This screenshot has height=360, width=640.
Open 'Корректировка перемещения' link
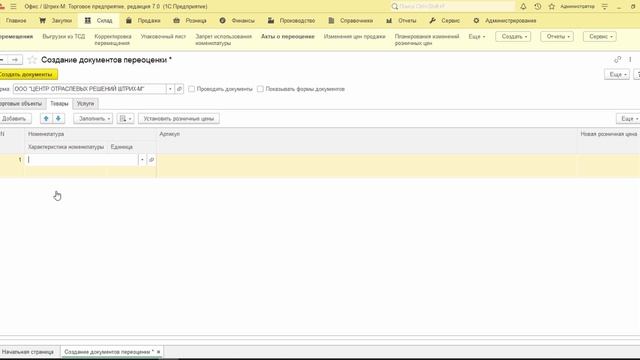(x=113, y=40)
